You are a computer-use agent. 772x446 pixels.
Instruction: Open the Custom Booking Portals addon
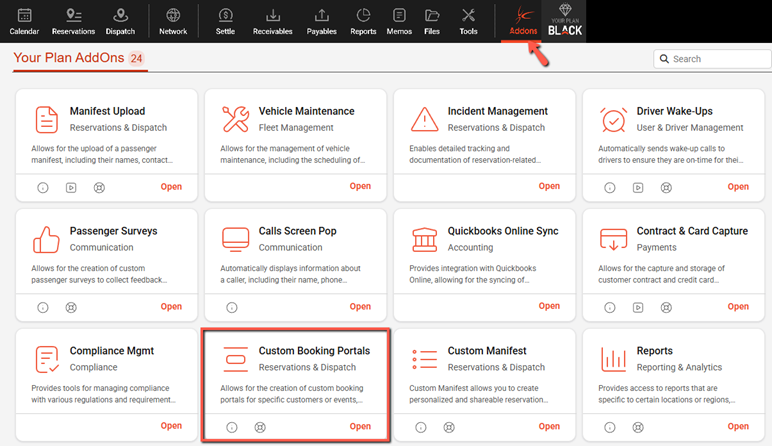(360, 426)
